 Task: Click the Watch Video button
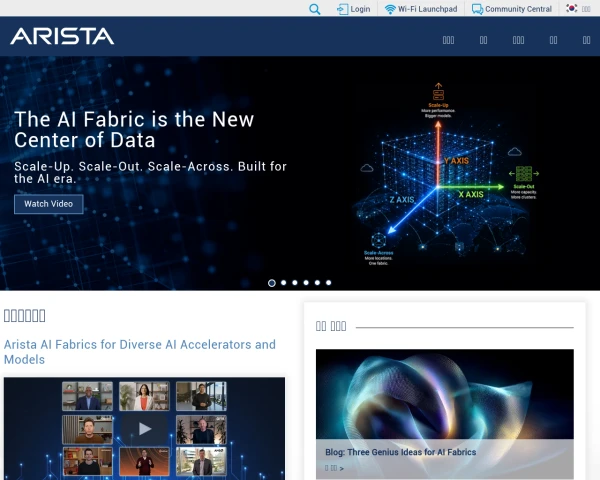click(x=49, y=204)
